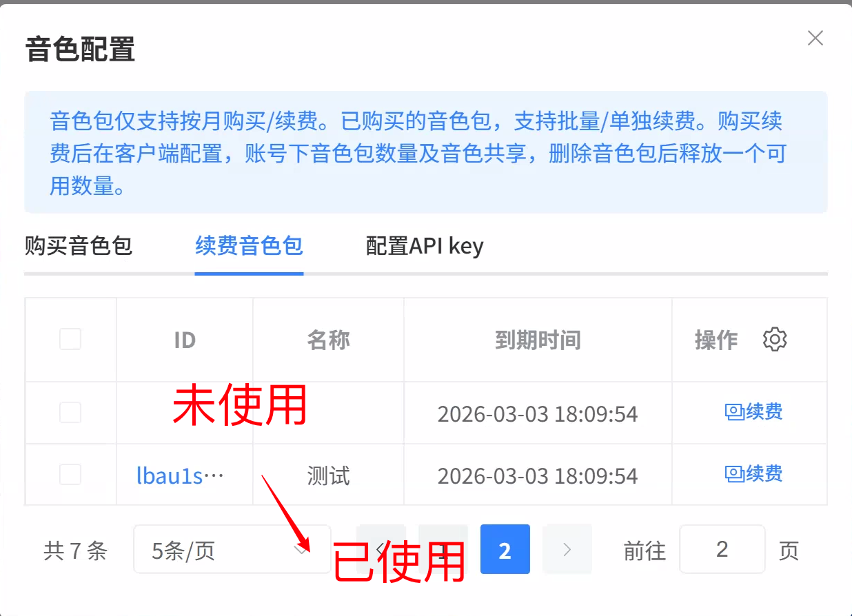Select the 续费音色包 tab
This screenshot has height=616, width=852.
point(249,246)
